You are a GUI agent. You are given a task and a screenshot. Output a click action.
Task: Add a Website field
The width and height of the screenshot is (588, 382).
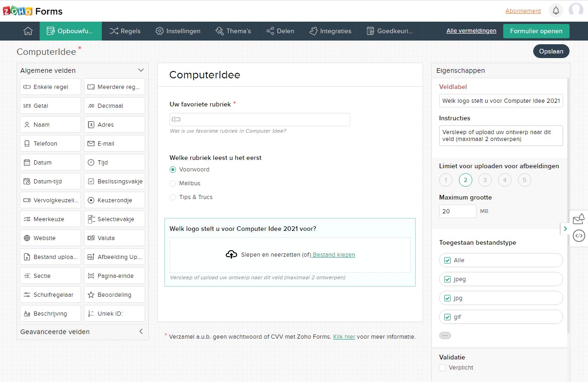[x=51, y=238]
